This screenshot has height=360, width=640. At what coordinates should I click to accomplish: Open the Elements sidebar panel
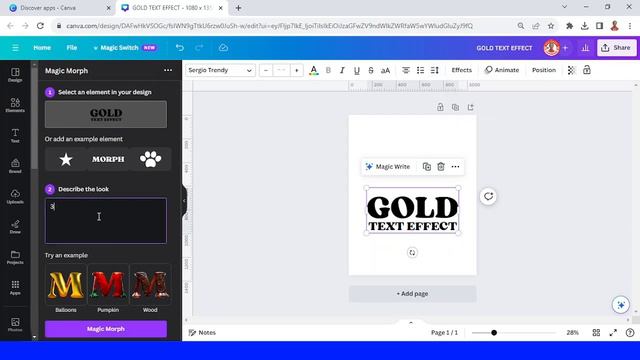coord(15,105)
